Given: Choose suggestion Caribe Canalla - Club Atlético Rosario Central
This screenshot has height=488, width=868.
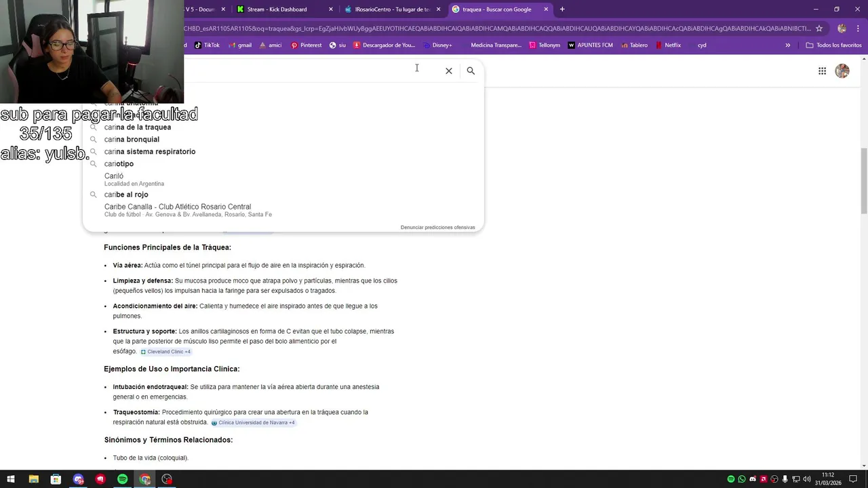Looking at the screenshot, I should (283, 210).
